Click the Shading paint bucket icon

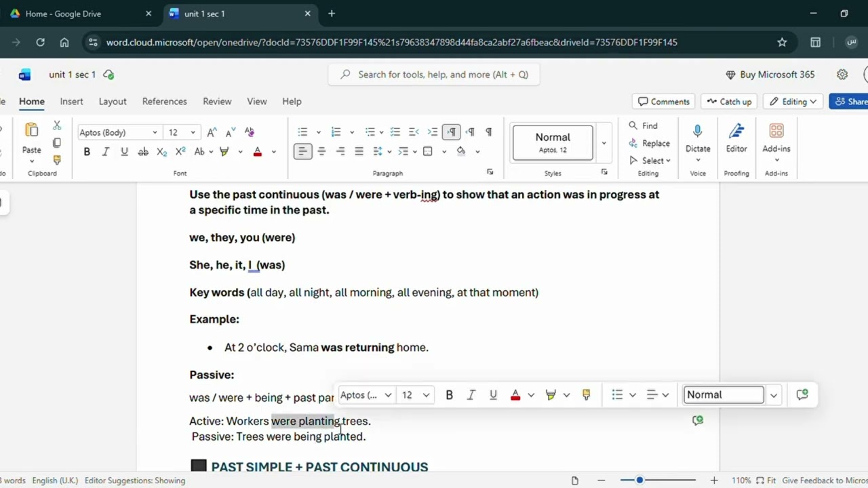click(x=461, y=152)
